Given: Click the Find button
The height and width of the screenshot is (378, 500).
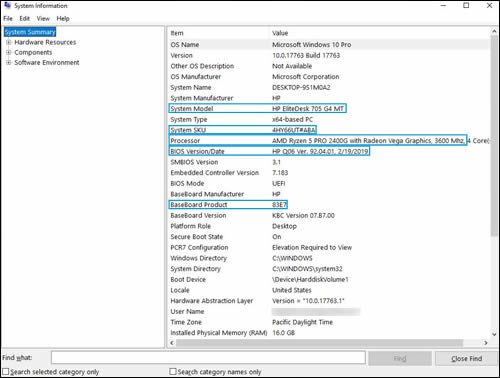Looking at the screenshot, I should point(400,359).
